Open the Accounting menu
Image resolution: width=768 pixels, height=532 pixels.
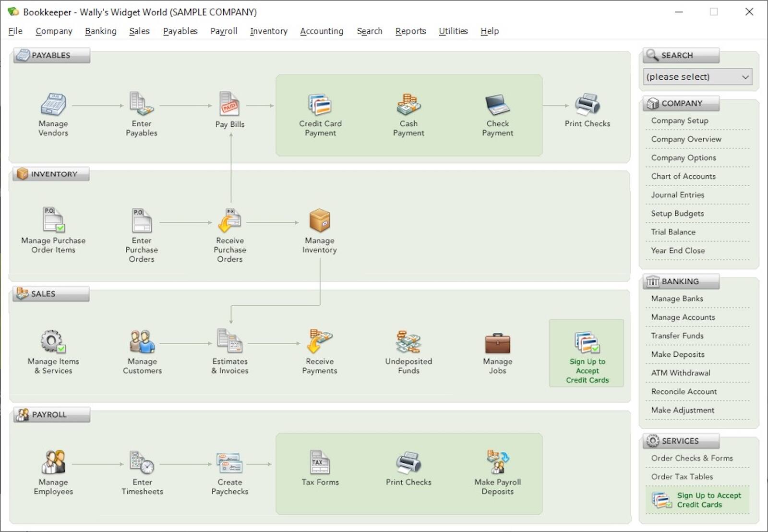coord(322,31)
